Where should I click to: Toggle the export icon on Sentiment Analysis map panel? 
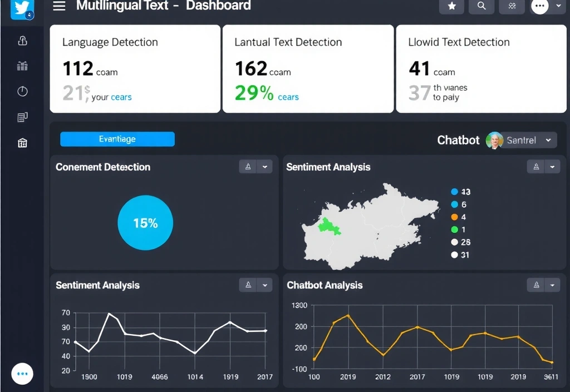(535, 166)
